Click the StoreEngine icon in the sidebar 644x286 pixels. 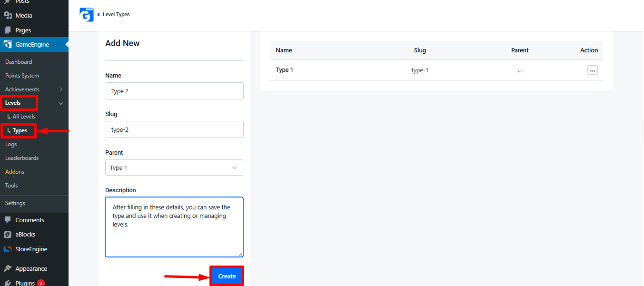(8, 249)
